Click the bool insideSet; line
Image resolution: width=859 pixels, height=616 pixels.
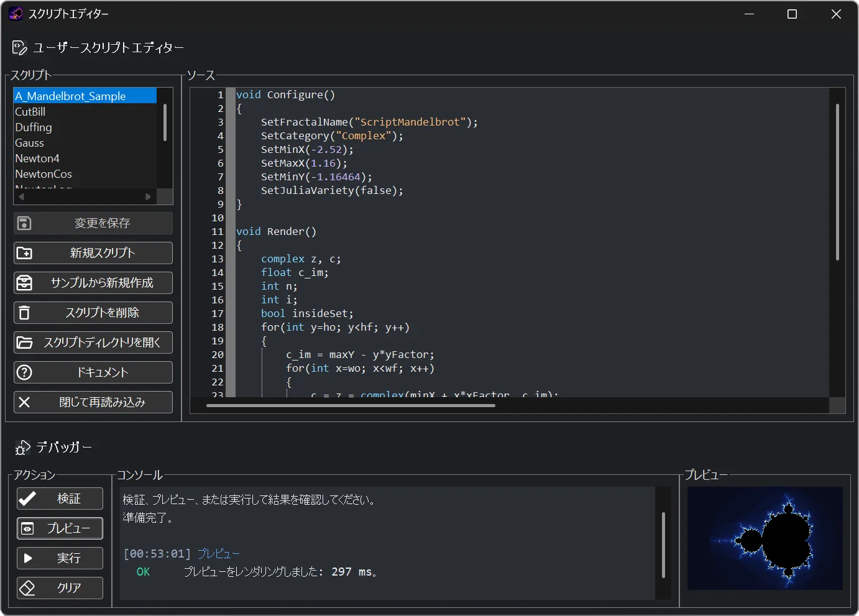(x=307, y=313)
